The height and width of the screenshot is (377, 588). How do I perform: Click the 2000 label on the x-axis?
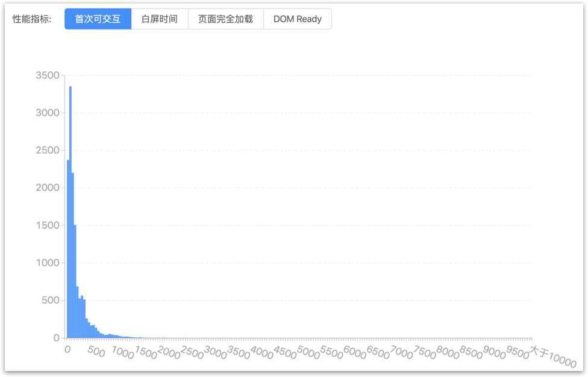(x=168, y=352)
